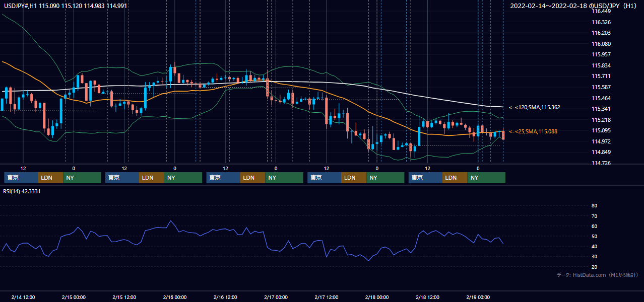Click price level 114.972 on axis
The height and width of the screenshot is (302, 644).
pos(601,141)
